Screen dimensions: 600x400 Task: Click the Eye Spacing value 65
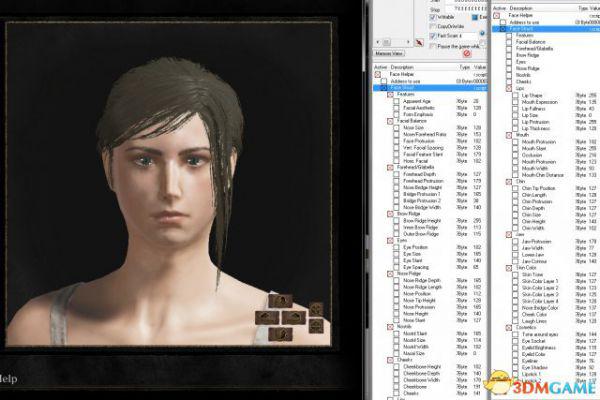point(477,267)
